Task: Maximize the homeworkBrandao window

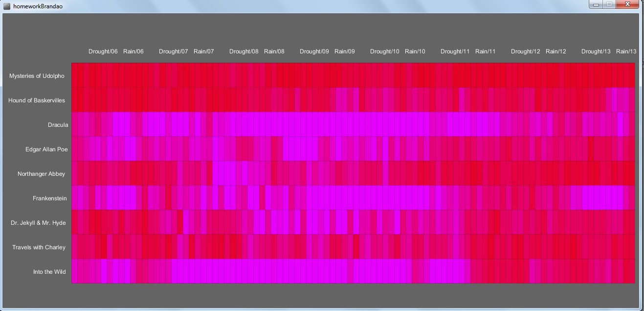Action: tap(609, 4)
